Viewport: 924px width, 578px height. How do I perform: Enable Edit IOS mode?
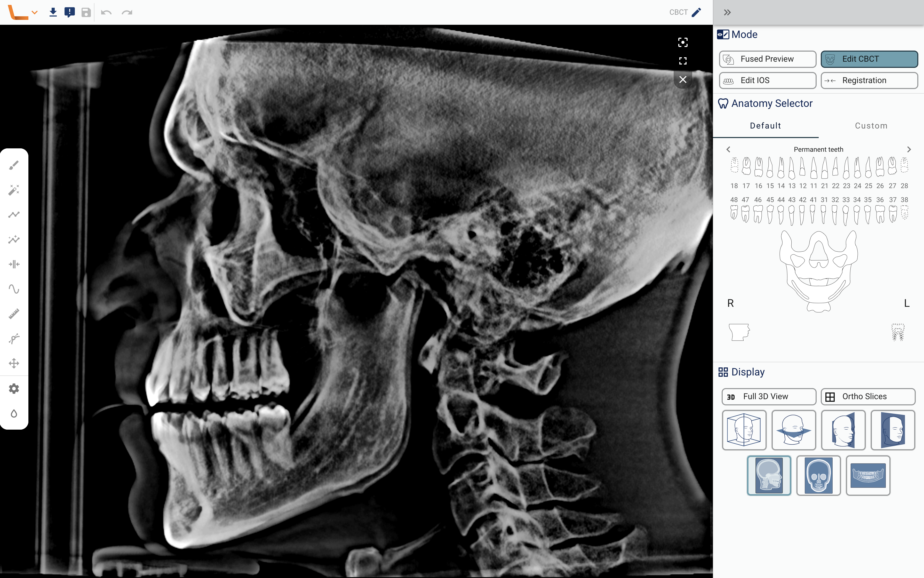point(767,80)
